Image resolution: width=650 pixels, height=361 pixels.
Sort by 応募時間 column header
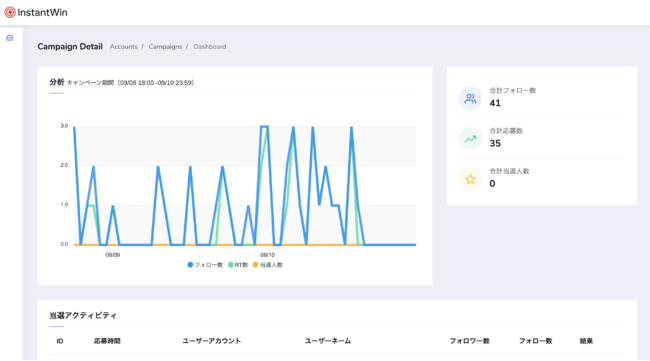tap(107, 341)
